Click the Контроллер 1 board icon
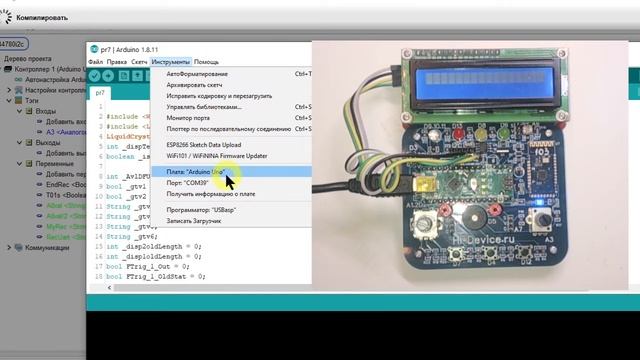 [x=8, y=69]
